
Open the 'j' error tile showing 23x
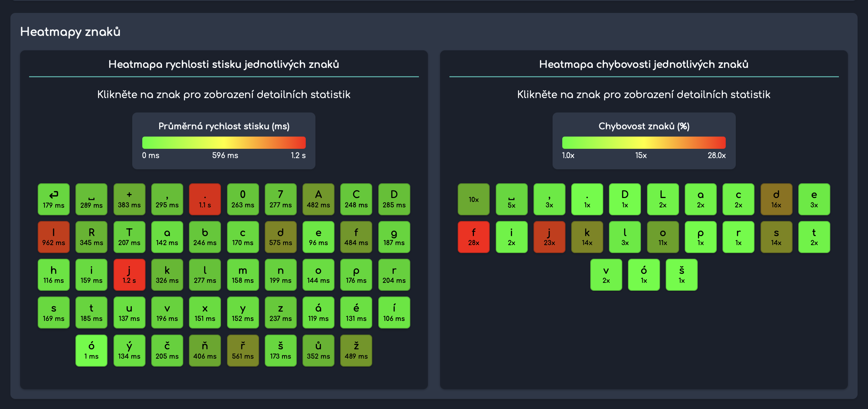549,237
